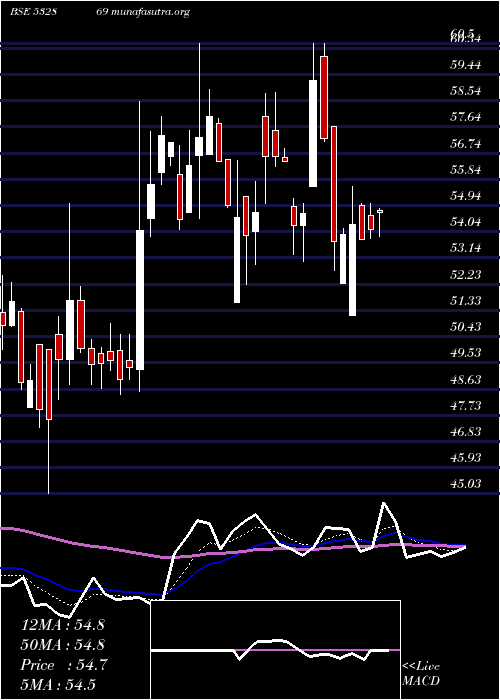Select the 49.53 price axis label
Image resolution: width=500 pixels, height=700 pixels.
pyautogui.click(x=466, y=353)
